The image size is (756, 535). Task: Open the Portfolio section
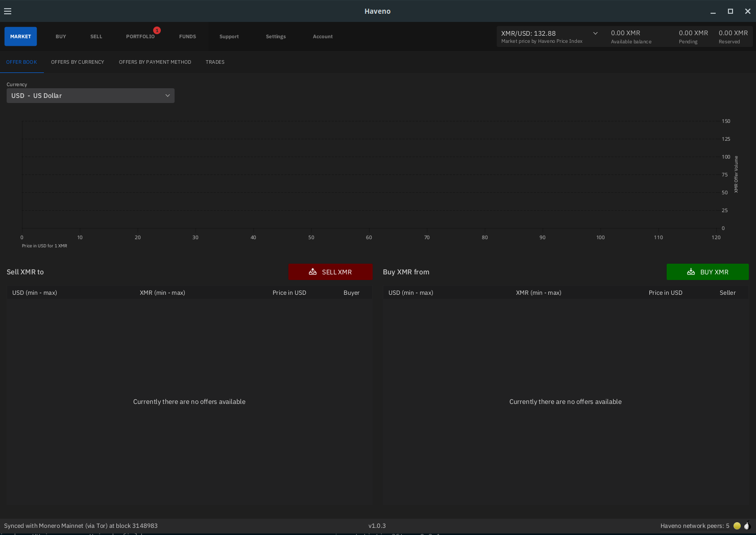[x=140, y=37]
